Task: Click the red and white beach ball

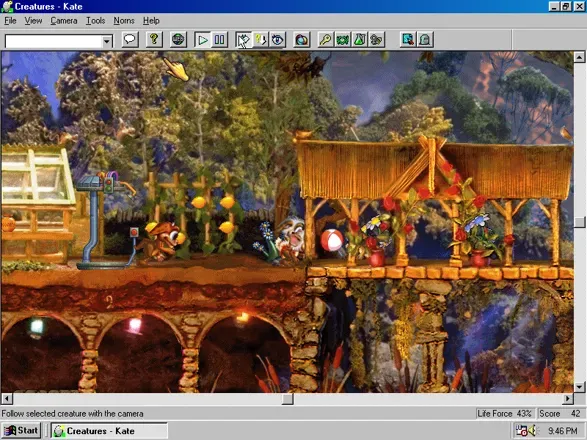Action: pos(332,240)
